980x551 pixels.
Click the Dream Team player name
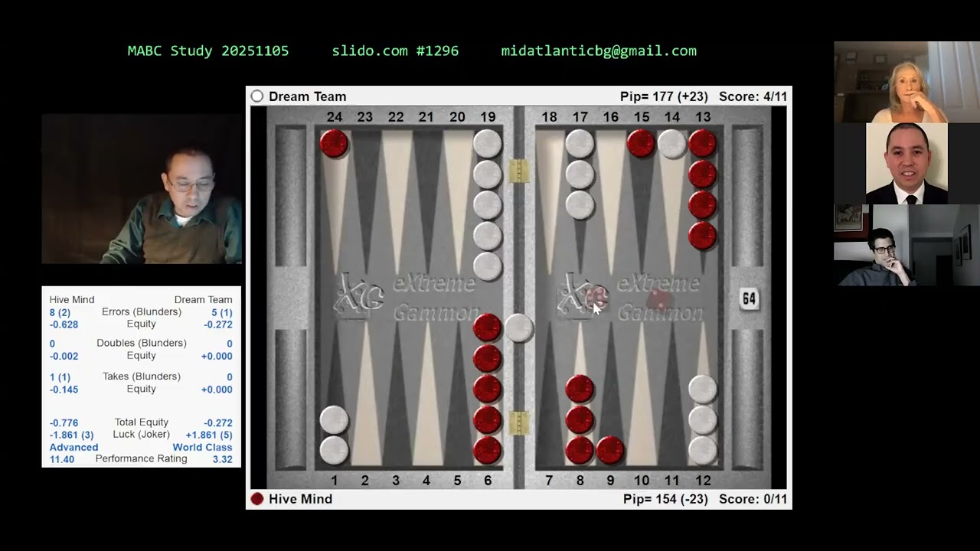(x=307, y=96)
